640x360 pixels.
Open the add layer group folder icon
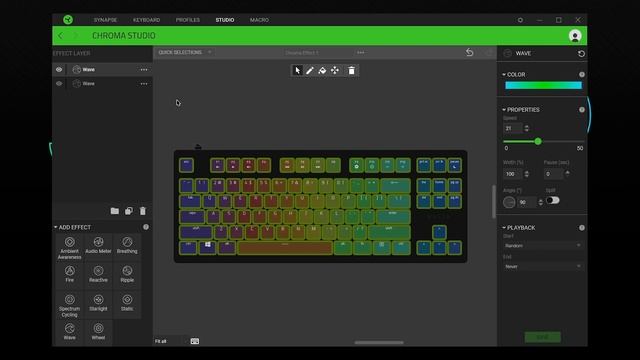coord(115,211)
